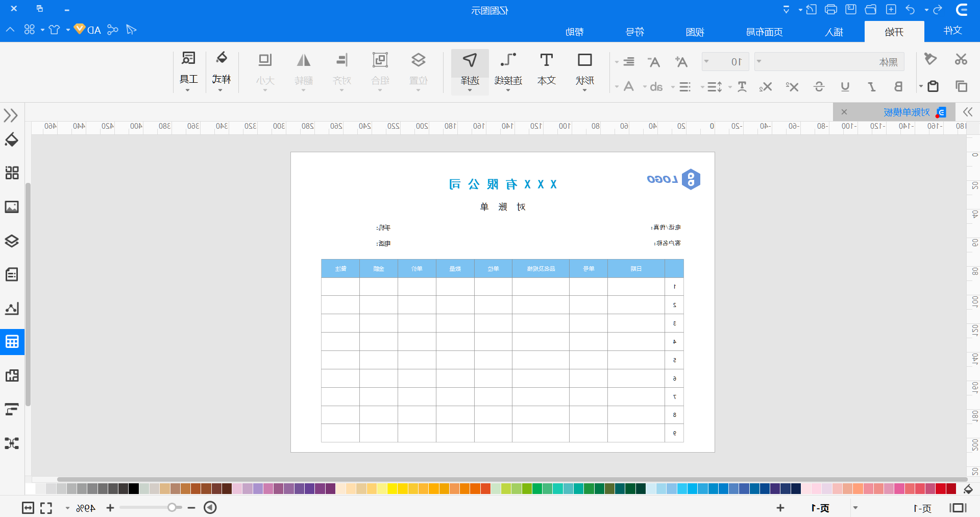Copy selection with the Copy icon
The height and width of the screenshot is (517, 980).
961,86
